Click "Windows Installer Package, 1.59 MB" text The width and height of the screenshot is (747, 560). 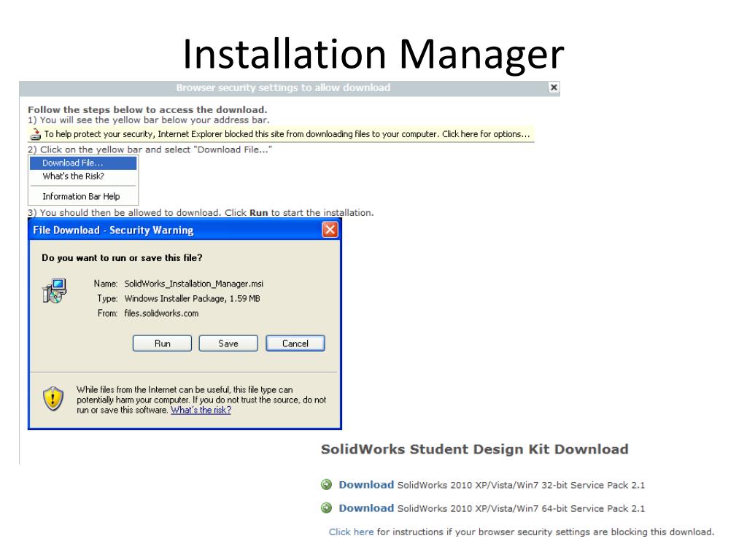pos(192,298)
